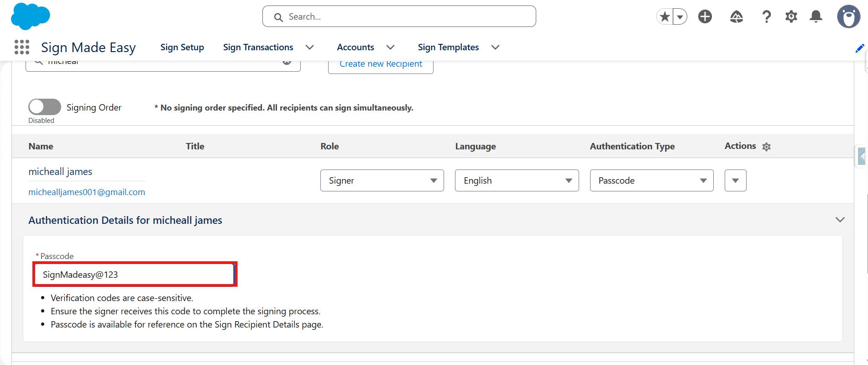Click the pencil edit navigation icon
The width and height of the screenshot is (868, 365).
(x=860, y=48)
